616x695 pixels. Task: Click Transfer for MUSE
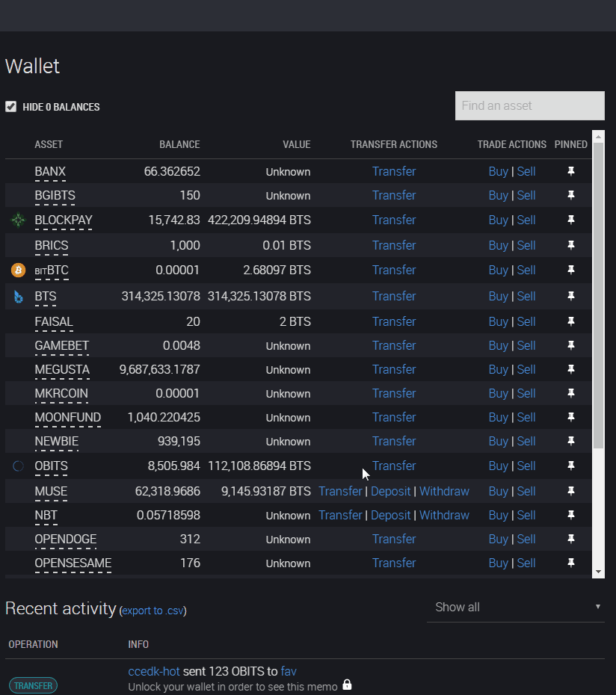(x=341, y=492)
